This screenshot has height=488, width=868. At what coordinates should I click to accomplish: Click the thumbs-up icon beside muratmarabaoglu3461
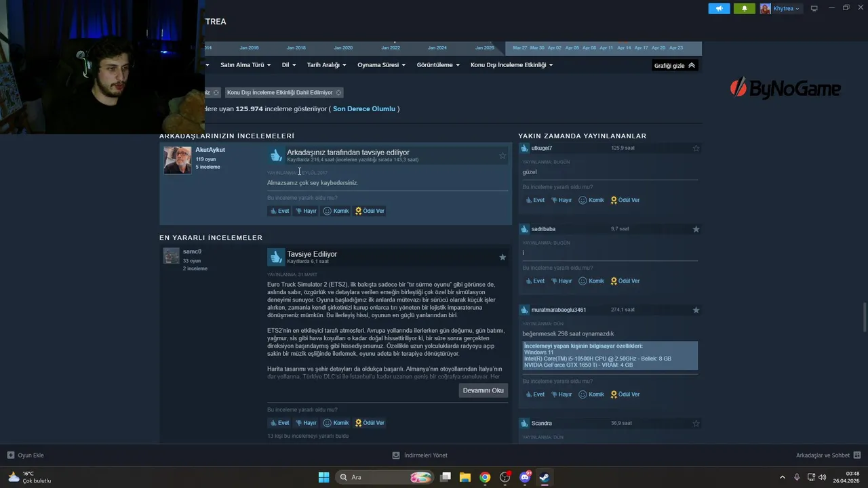coord(524,310)
